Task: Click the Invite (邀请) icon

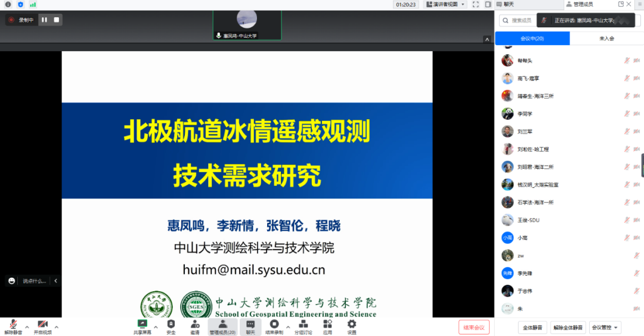Action: point(195,324)
